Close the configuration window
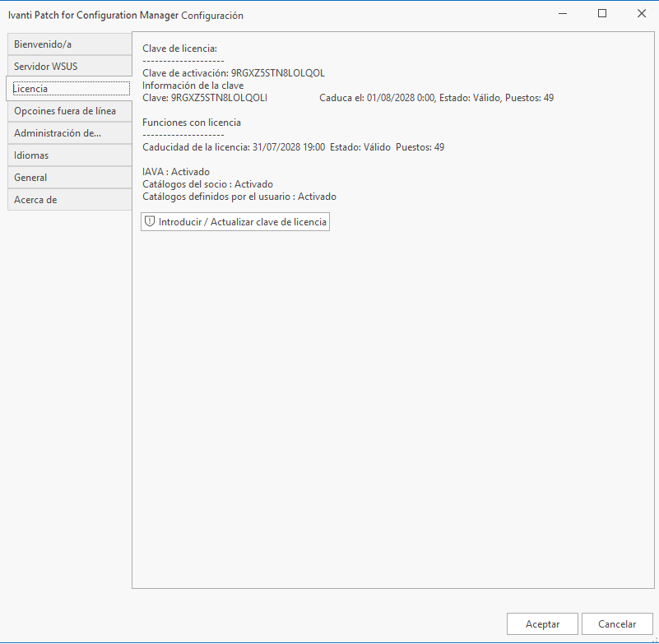Viewport: 659px width, 644px height. [x=641, y=14]
